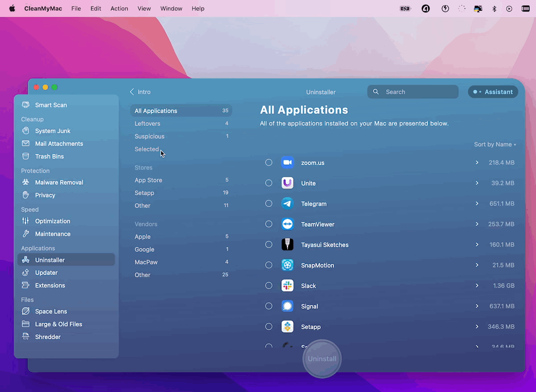Open Sort by Name dropdown
The height and width of the screenshot is (392, 536).
coord(495,145)
